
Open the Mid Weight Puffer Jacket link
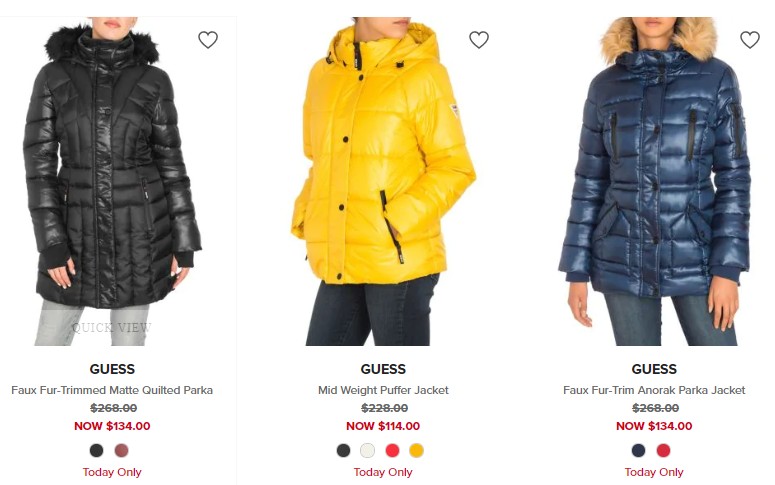tap(383, 390)
